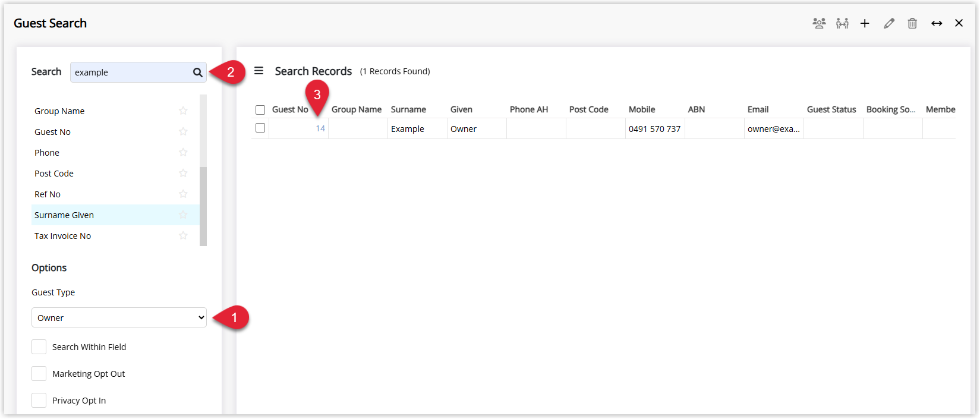
Task: Click the guest group icon in header
Action: pyautogui.click(x=819, y=23)
